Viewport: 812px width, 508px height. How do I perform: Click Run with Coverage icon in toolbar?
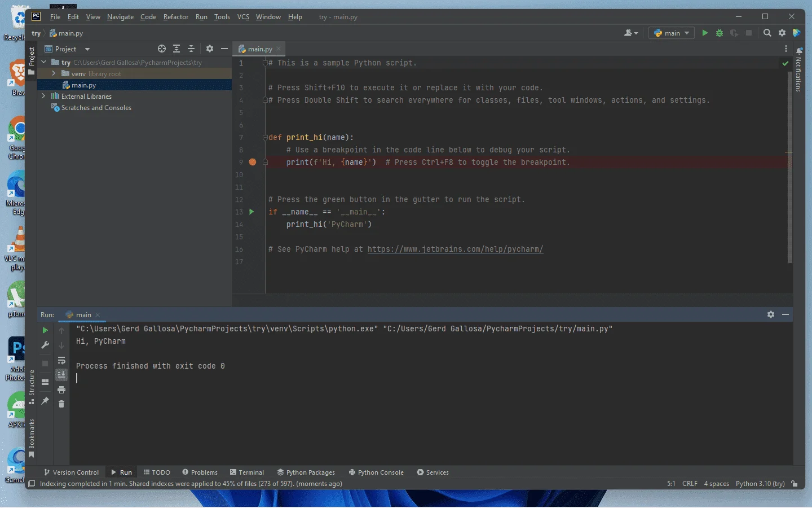pyautogui.click(x=734, y=33)
